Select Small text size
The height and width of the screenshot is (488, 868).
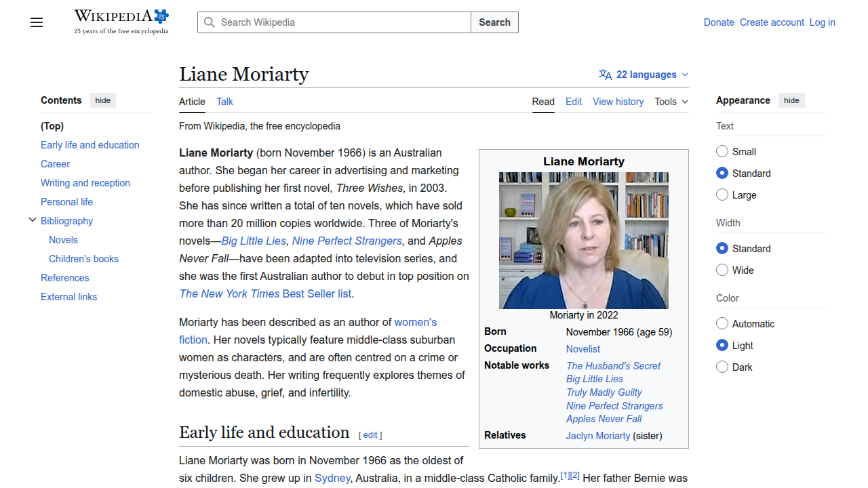click(722, 151)
